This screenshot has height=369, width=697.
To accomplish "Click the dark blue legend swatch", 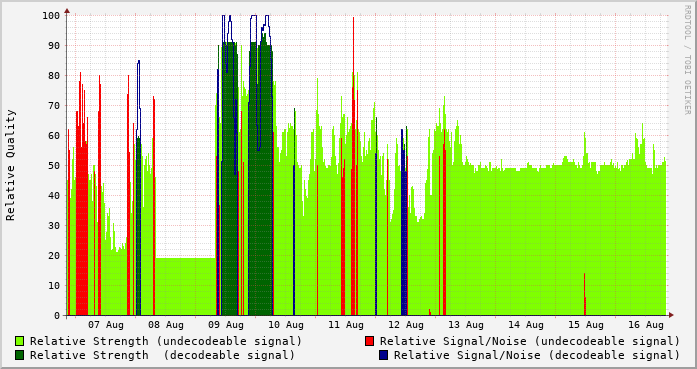I will coord(384,355).
